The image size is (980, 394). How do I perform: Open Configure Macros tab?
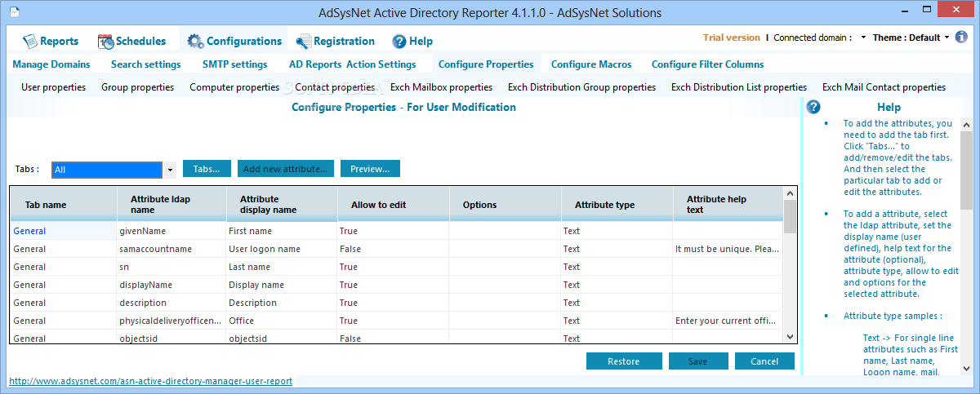(x=591, y=64)
